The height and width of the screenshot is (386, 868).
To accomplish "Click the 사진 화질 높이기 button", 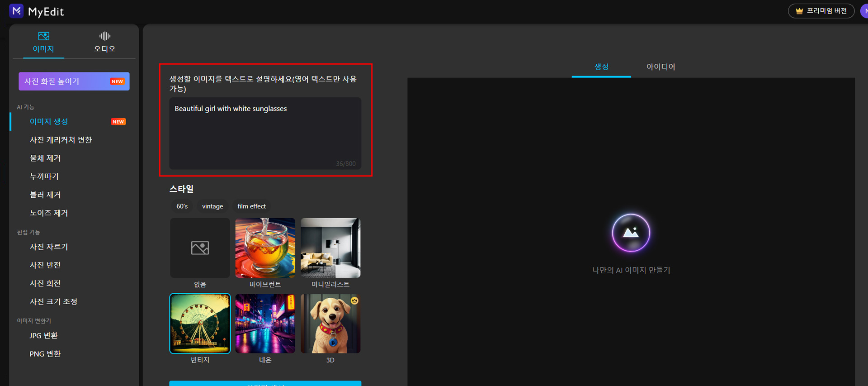I will pos(74,81).
